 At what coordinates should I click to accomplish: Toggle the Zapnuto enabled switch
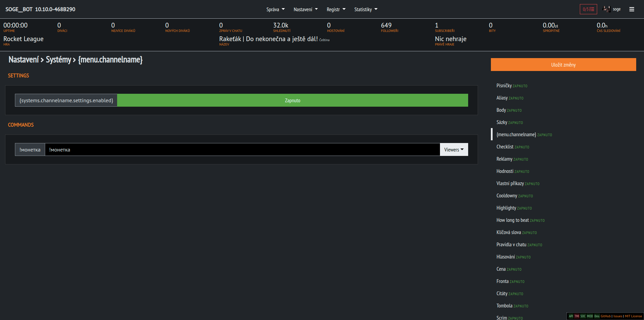coord(292,100)
